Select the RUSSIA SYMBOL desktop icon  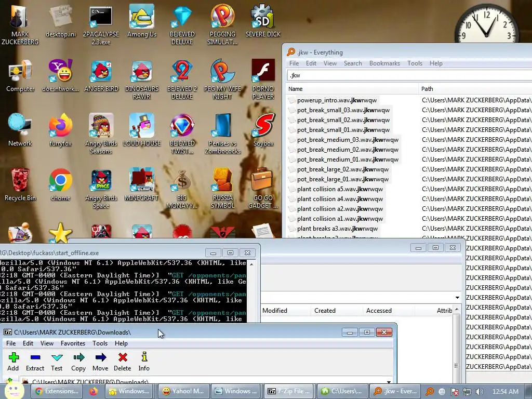click(x=222, y=189)
